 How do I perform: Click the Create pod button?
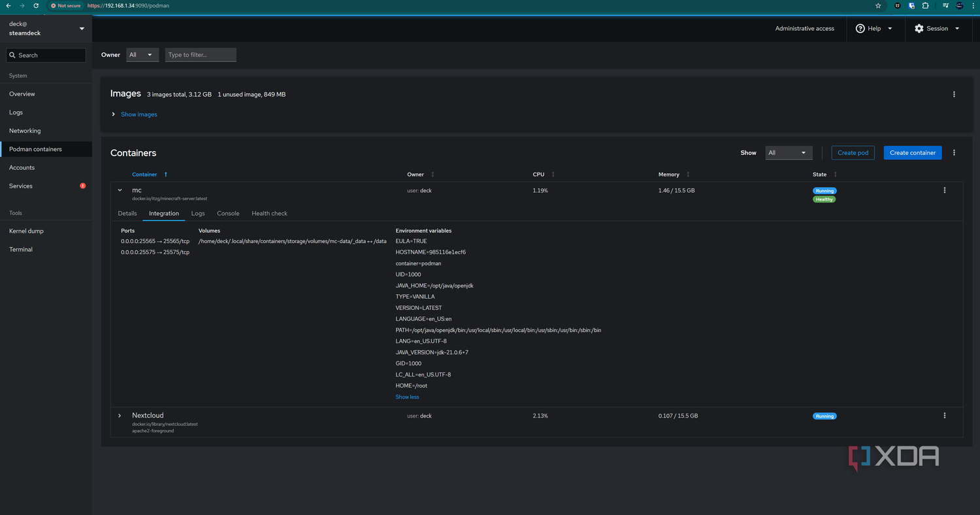(853, 153)
